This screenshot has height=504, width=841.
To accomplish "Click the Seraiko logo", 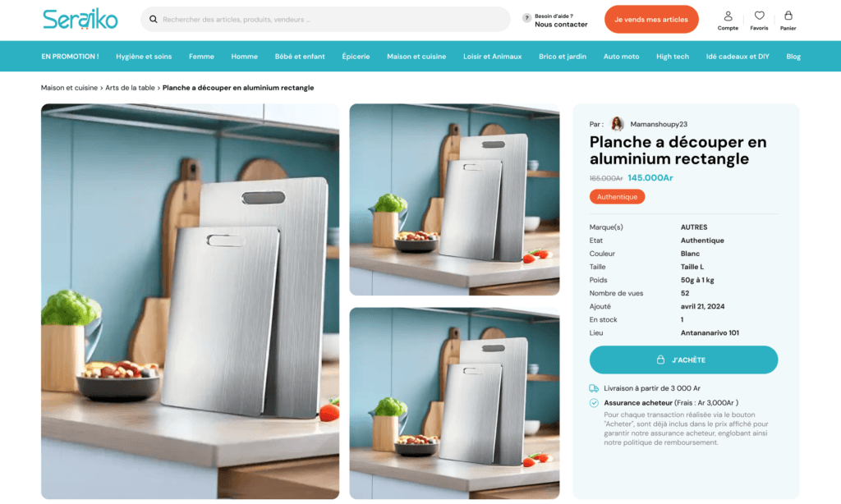I will [80, 20].
